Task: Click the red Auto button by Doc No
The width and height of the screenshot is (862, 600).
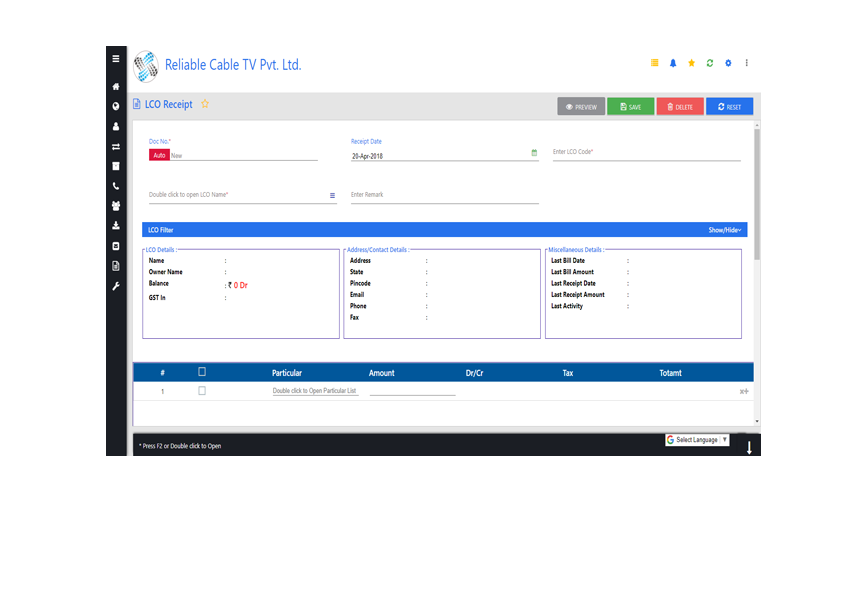Action: click(x=159, y=155)
